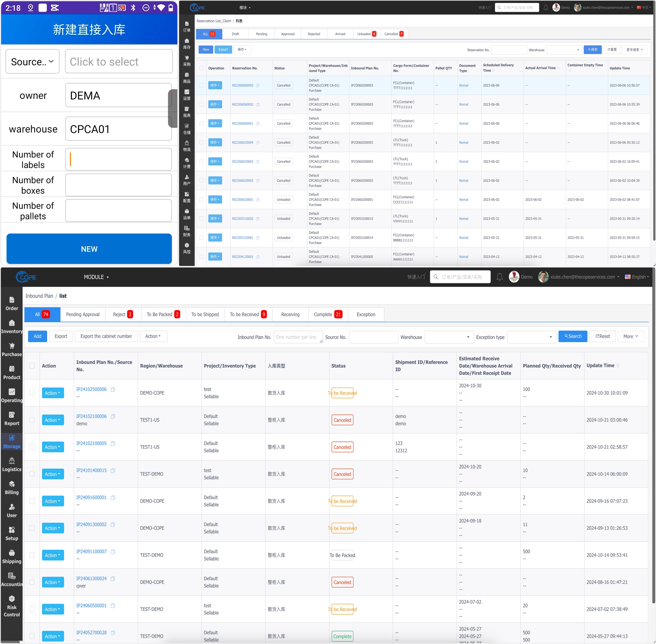Check the row for IP24102500006
Image resolution: width=656 pixels, height=644 pixels.
pos(32,393)
